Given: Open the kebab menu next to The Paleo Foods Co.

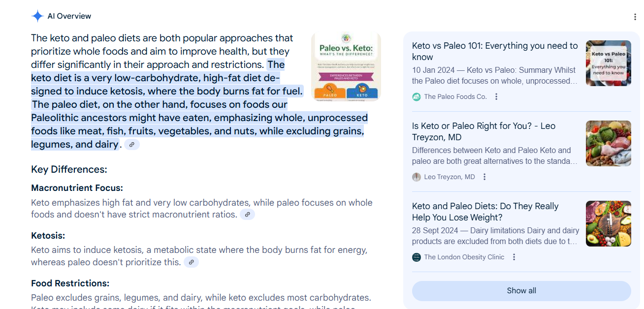Looking at the screenshot, I should coord(496,96).
